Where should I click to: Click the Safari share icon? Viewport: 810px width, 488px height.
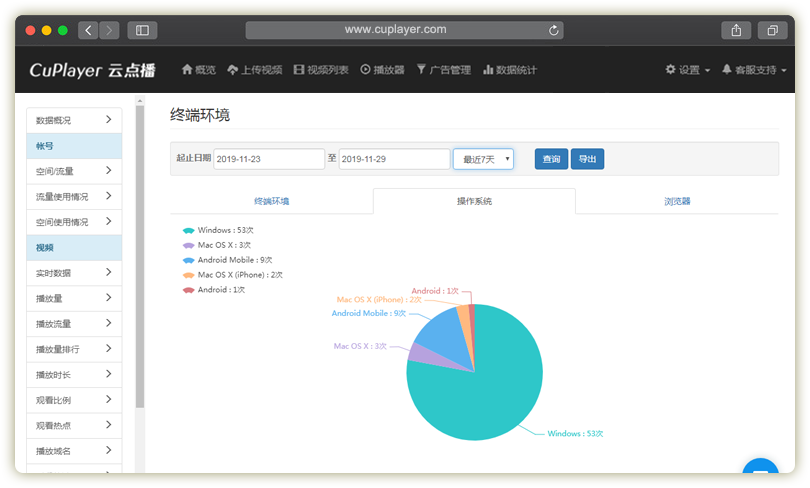click(736, 30)
